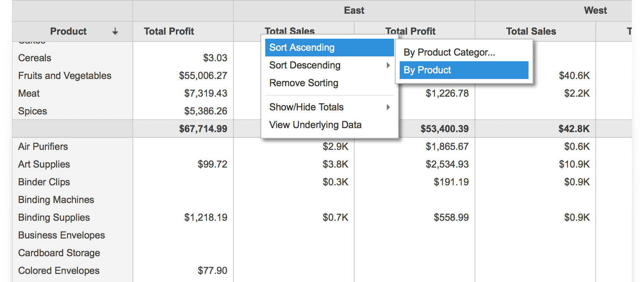Click the $67,714.99 subtotal cell
The image size is (644, 282).
(x=203, y=129)
